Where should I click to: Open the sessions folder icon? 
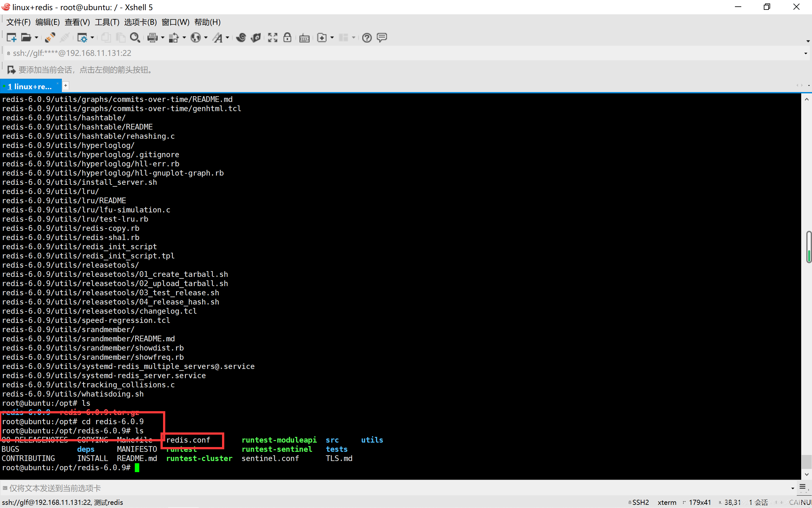26,37
